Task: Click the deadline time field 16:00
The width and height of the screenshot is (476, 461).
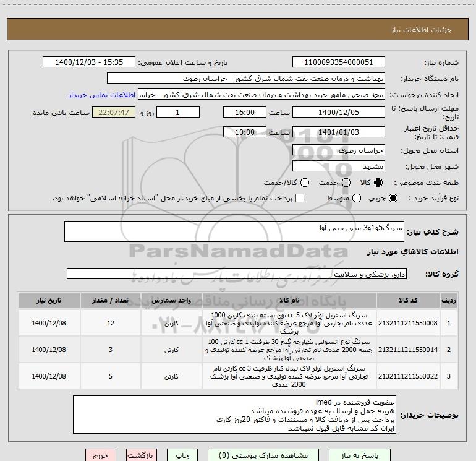Action: click(245, 112)
